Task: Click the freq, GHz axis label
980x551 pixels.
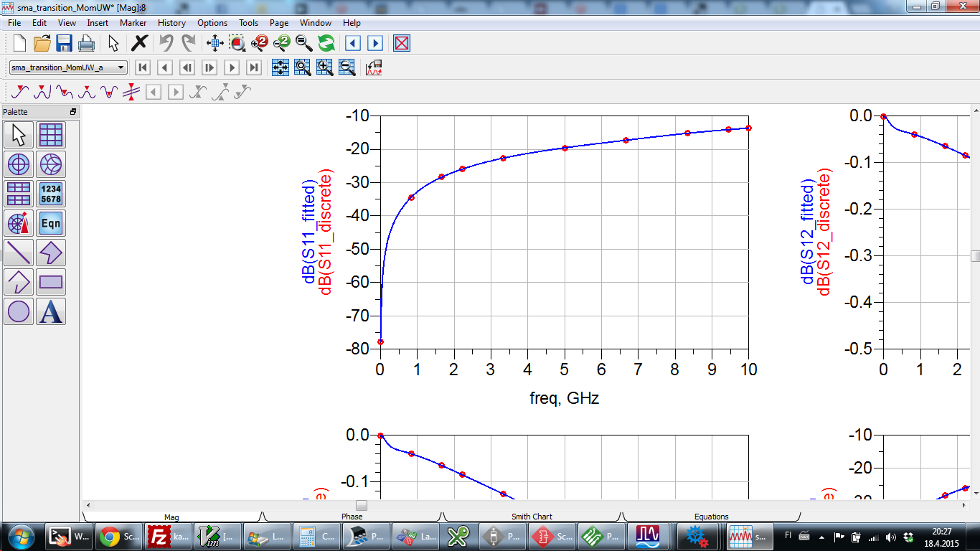Action: tap(564, 398)
